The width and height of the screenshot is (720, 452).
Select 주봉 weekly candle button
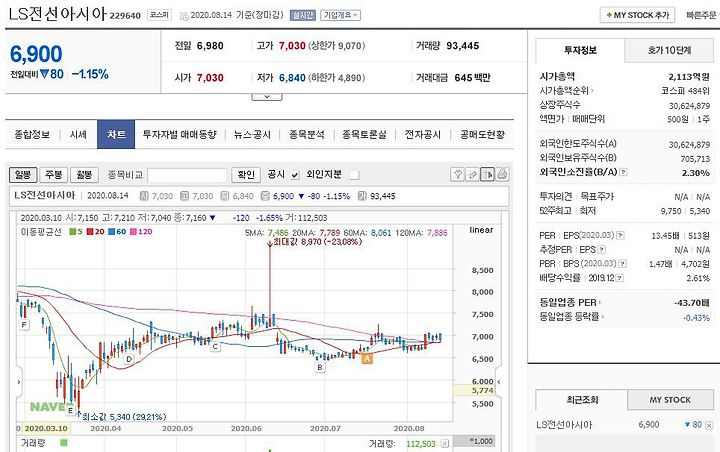[54, 175]
